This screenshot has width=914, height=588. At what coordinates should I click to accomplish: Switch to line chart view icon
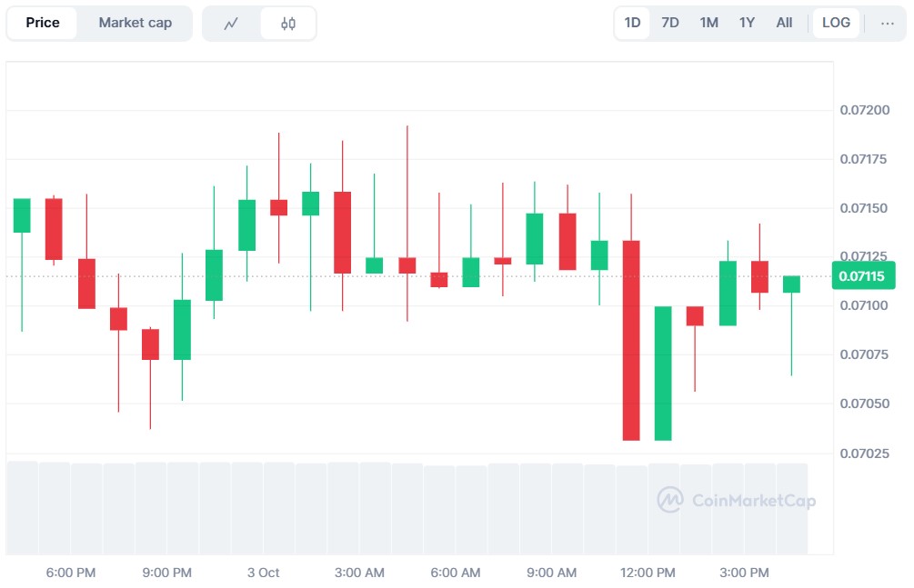point(231,24)
